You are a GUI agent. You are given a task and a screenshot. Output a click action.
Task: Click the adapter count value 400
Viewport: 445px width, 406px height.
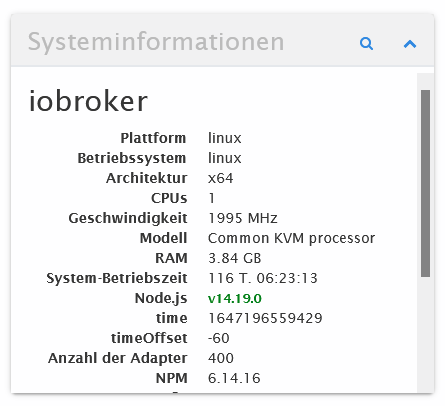[221, 358]
